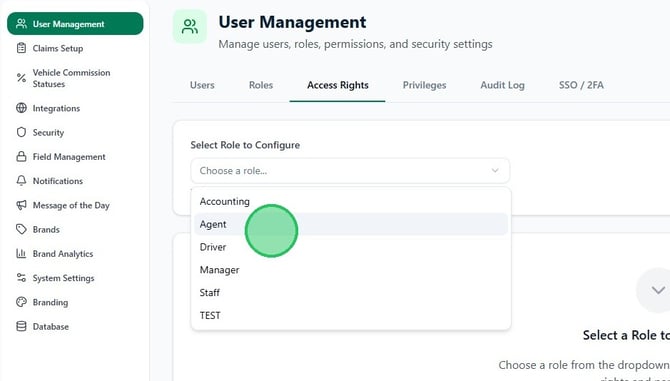Screen dimensions: 670x381
Task: Choose Staff from the role list
Action: point(351,293)
